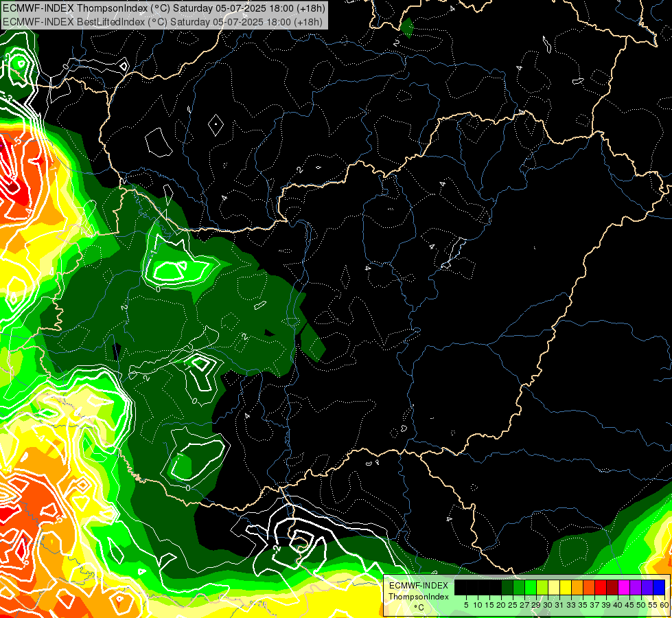Click legend tick label '31'
The height and width of the screenshot is (618, 672).
559,605
